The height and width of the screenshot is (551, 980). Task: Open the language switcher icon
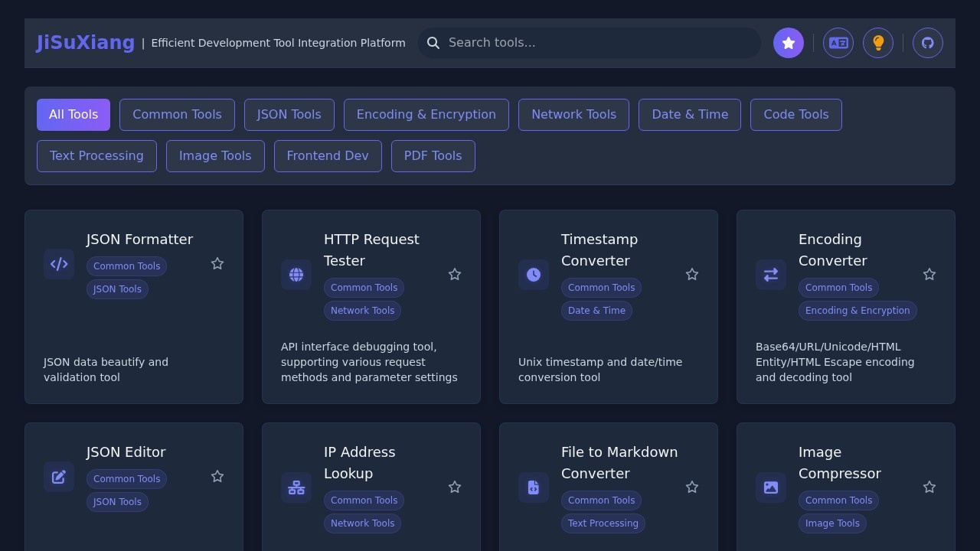[x=838, y=43]
